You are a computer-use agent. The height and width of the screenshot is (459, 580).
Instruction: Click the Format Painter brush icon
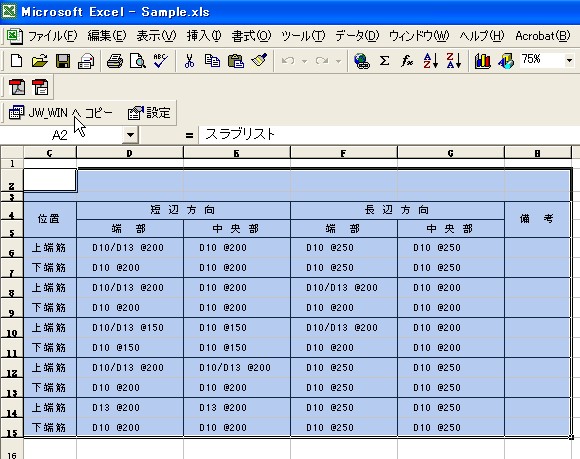coord(259,61)
